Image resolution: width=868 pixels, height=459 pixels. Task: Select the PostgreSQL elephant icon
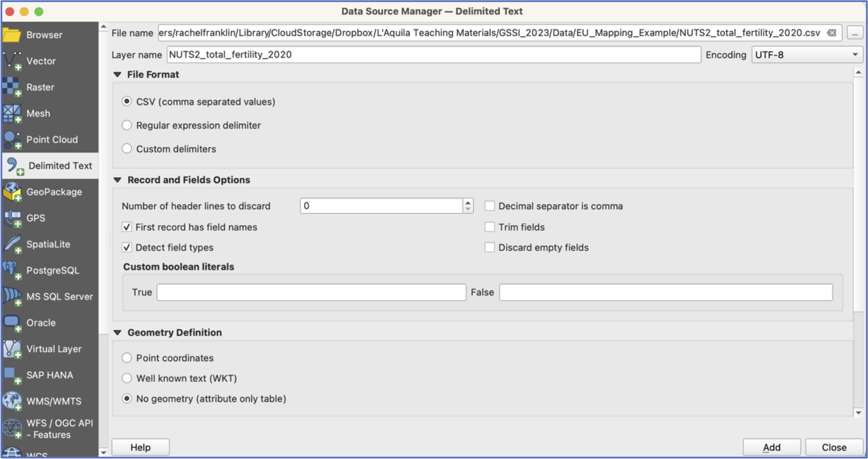pos(12,271)
